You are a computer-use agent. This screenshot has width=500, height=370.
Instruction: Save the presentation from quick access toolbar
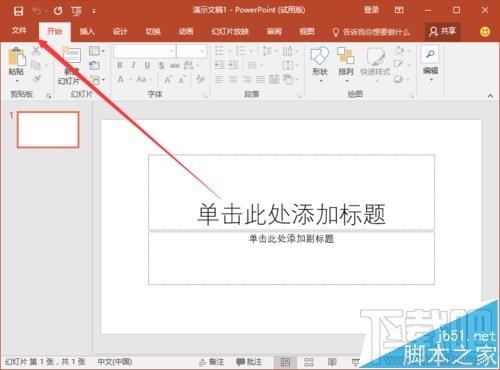point(18,11)
